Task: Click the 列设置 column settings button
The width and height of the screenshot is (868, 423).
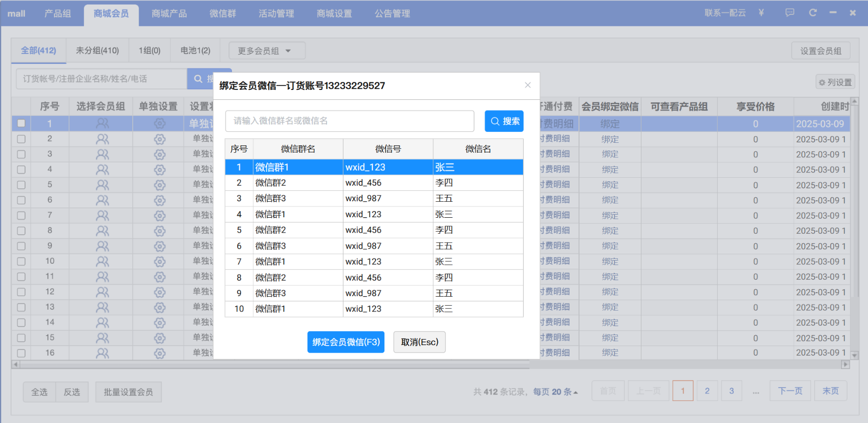Action: [x=835, y=82]
